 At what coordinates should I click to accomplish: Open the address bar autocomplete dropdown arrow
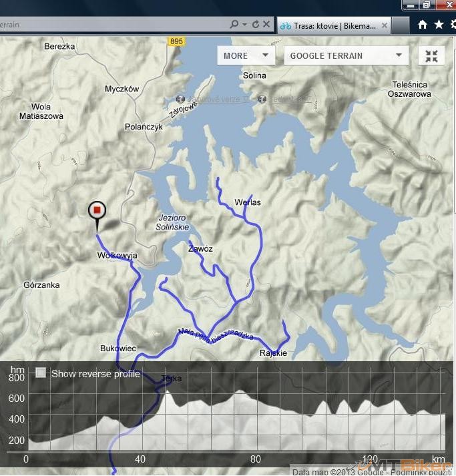point(245,25)
